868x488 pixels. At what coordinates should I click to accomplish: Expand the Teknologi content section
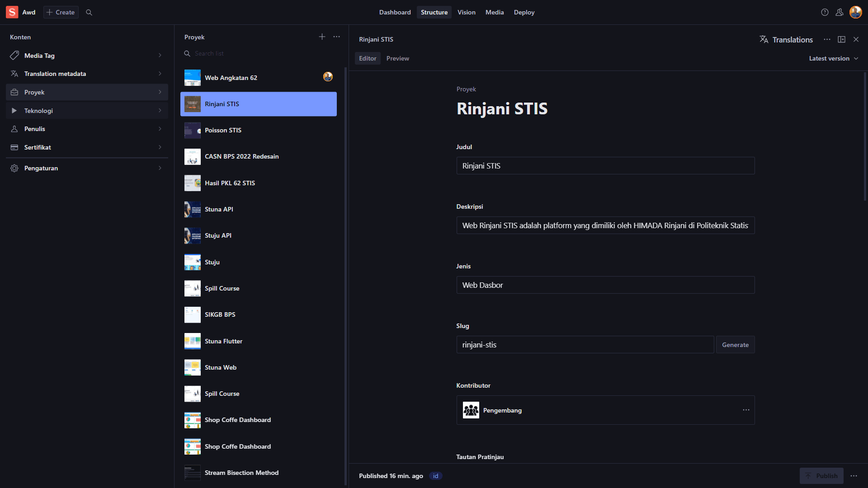pos(87,111)
